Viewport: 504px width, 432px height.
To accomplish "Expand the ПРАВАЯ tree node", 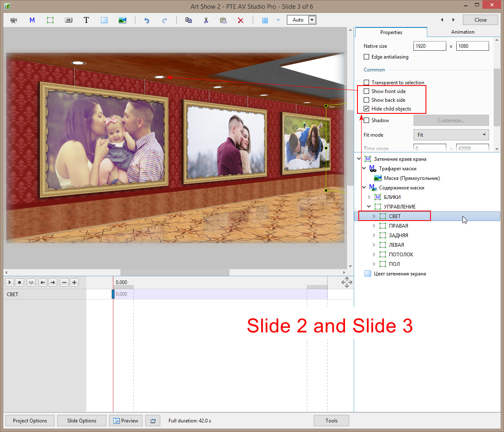I will 374,226.
